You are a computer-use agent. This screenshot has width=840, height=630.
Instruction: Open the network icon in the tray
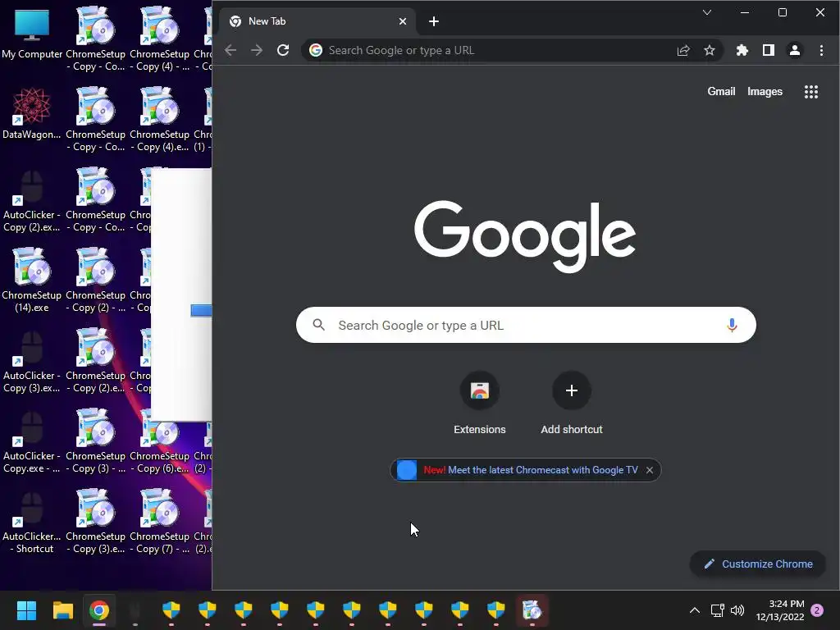[717, 610]
